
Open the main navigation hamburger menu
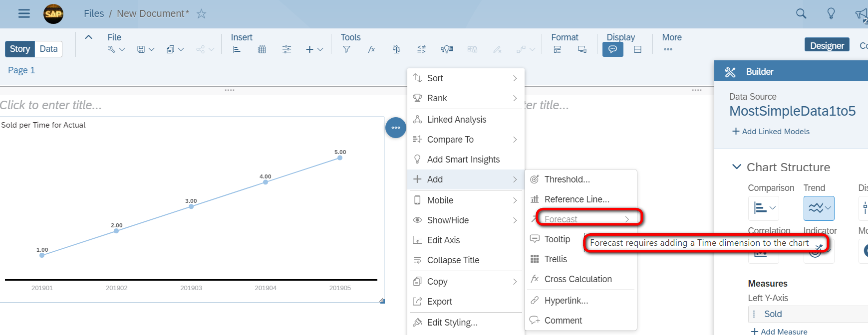click(x=24, y=13)
